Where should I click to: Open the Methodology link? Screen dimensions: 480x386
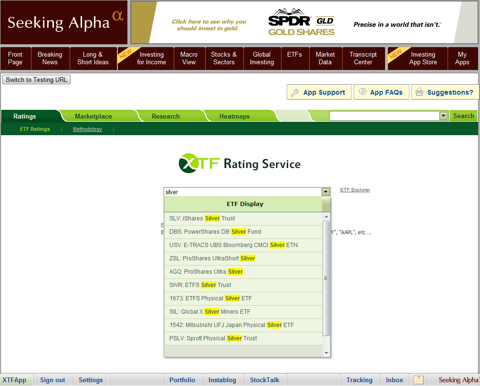click(87, 129)
